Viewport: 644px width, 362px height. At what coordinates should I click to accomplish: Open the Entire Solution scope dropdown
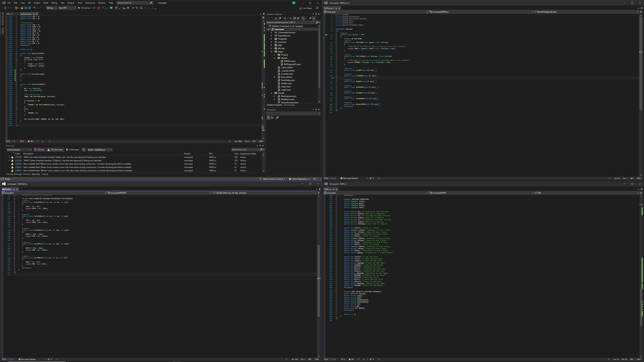click(19, 150)
